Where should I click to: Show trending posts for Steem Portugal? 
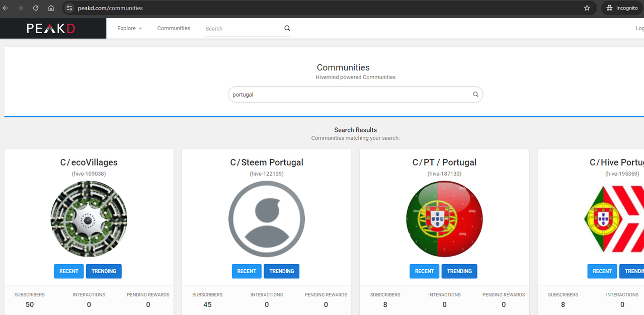click(281, 271)
